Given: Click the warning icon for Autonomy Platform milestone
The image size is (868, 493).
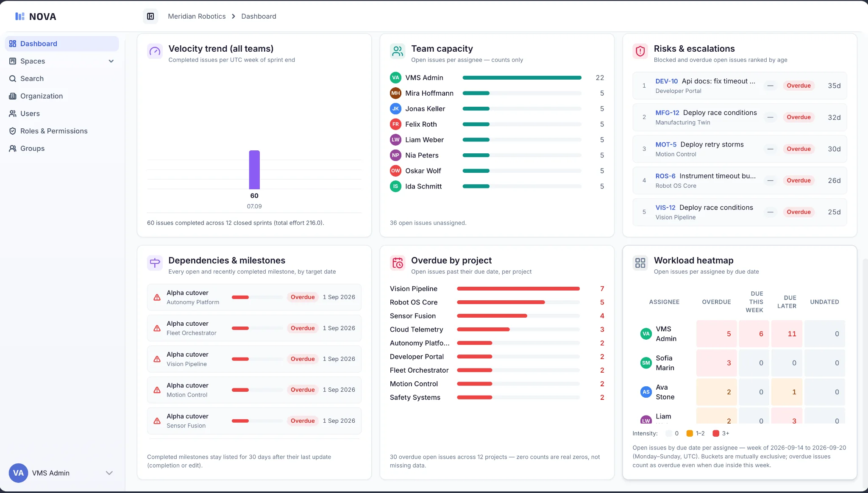Looking at the screenshot, I should pos(157,297).
